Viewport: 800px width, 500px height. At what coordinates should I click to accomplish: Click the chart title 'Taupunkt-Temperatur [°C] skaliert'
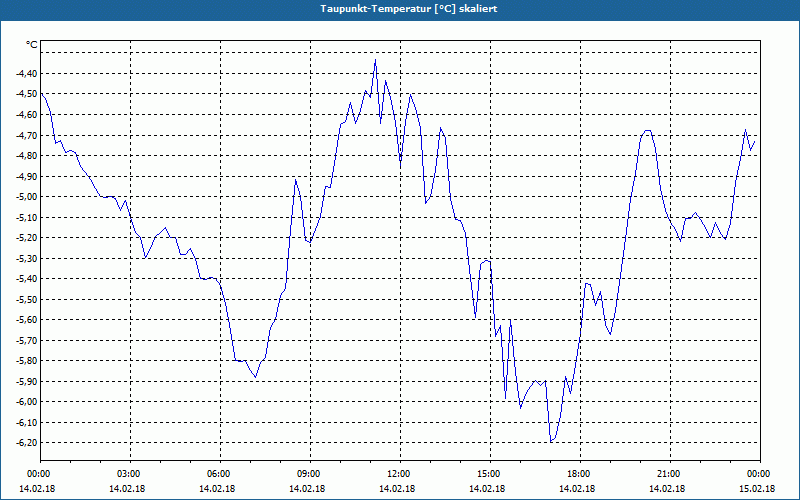click(x=409, y=9)
